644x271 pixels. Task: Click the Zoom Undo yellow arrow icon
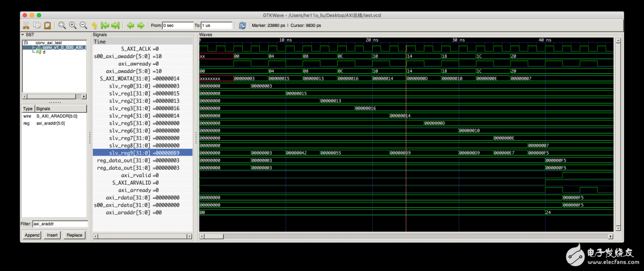click(94, 25)
